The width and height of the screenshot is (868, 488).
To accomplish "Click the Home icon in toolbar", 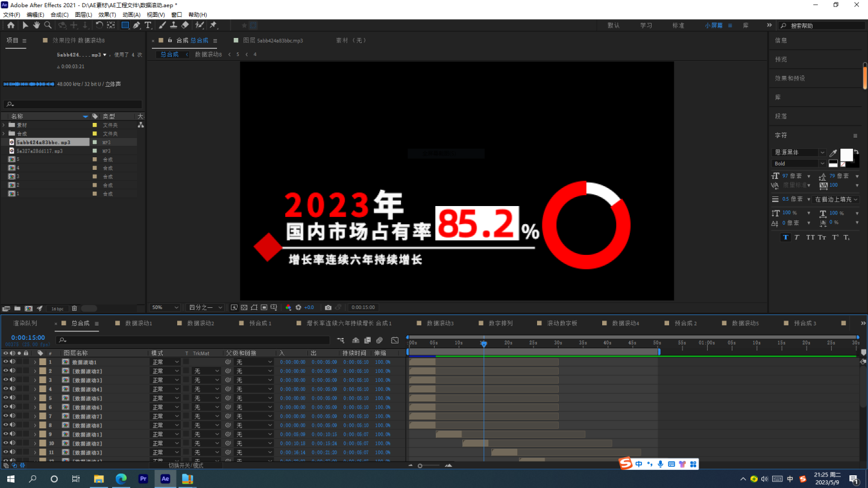I will [11, 25].
